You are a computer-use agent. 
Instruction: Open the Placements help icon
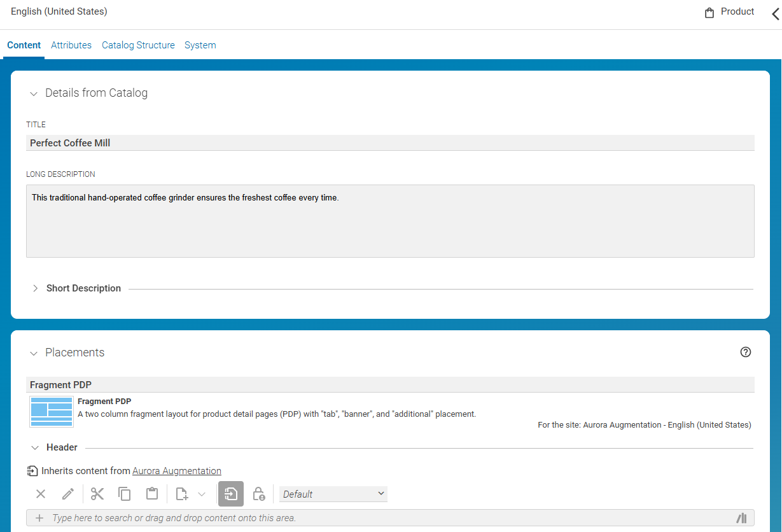pyautogui.click(x=746, y=352)
